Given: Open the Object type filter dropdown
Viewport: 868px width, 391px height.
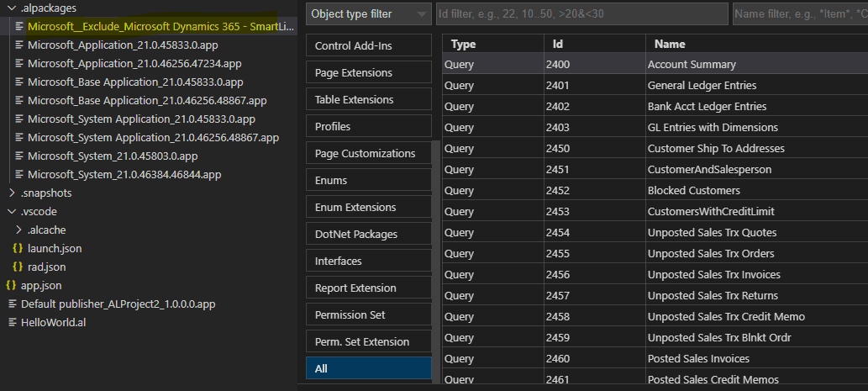Looking at the screenshot, I should 369,13.
